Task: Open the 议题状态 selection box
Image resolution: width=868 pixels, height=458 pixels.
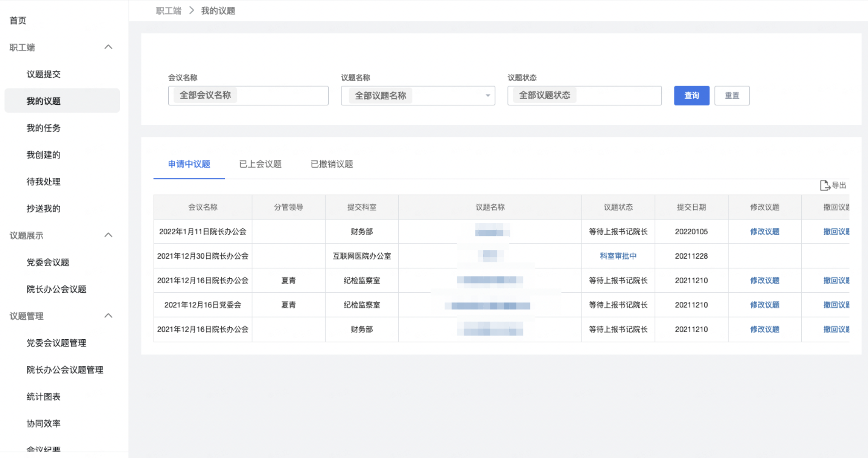Action: coord(584,96)
